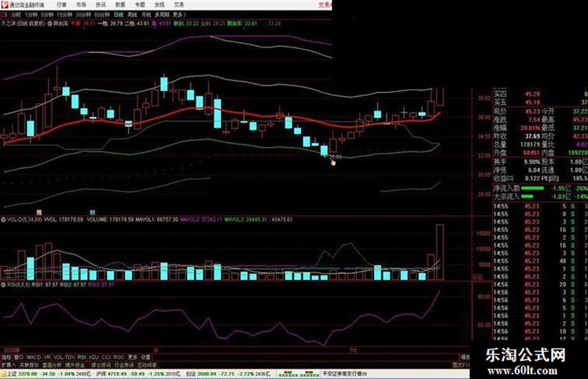Open the 扩展 tab at bottom

pyautogui.click(x=9, y=365)
